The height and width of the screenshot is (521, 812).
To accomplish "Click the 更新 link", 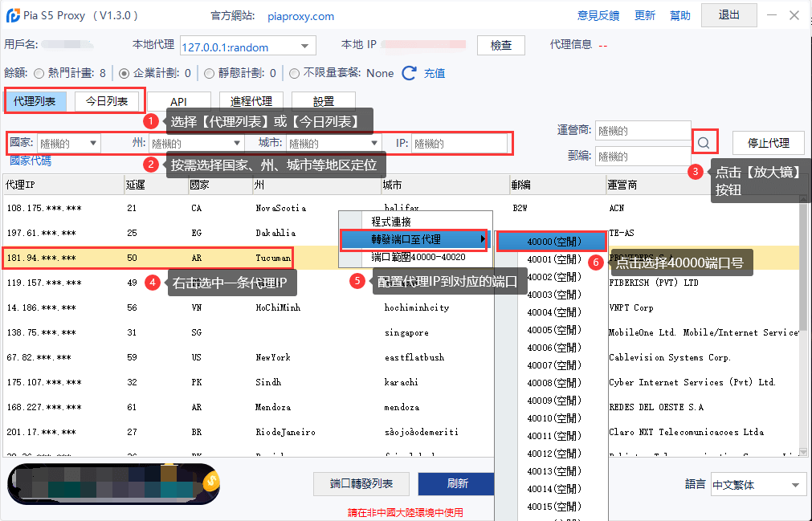I will click(645, 16).
